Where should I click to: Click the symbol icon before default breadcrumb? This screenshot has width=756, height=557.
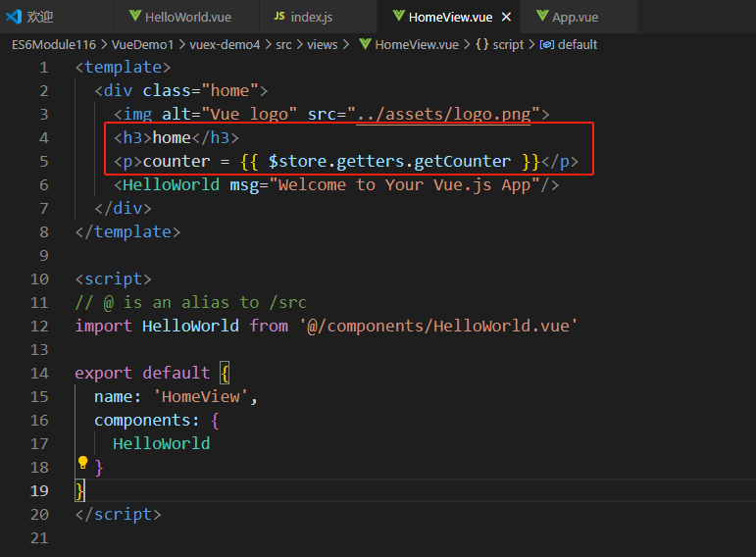(547, 45)
